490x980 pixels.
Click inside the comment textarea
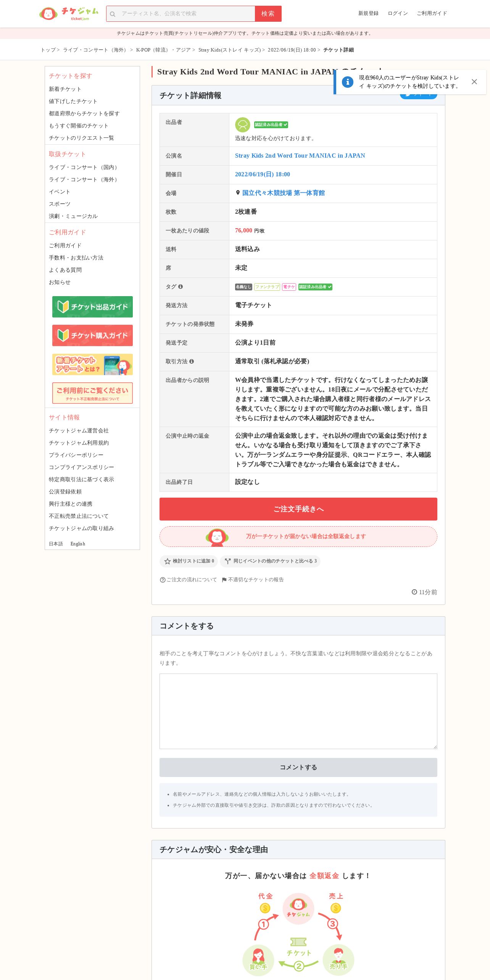[x=298, y=711]
